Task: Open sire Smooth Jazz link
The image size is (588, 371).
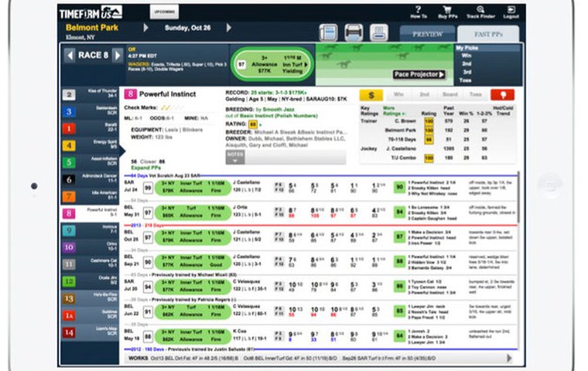Action: point(279,110)
